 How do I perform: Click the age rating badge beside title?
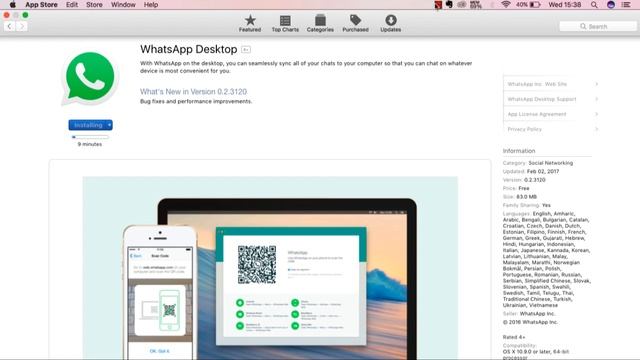click(246, 50)
